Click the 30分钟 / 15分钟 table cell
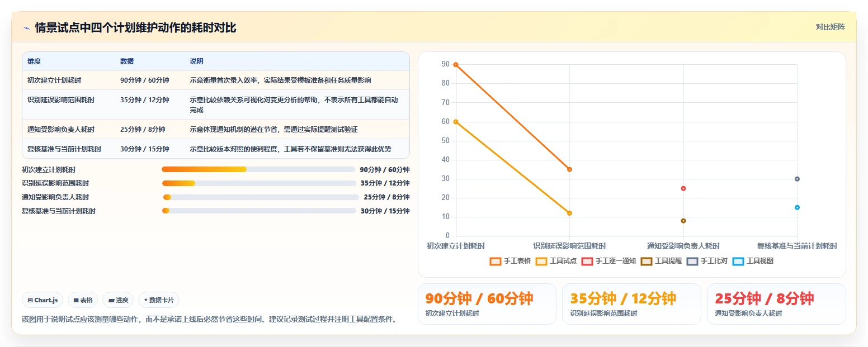The height and width of the screenshot is (347, 868). click(144, 149)
